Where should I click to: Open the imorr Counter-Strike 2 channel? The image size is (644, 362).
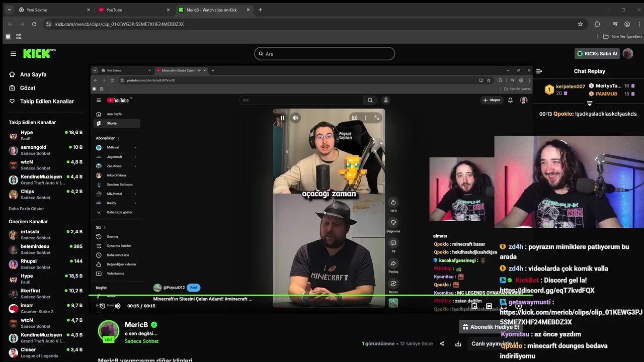click(x=45, y=308)
